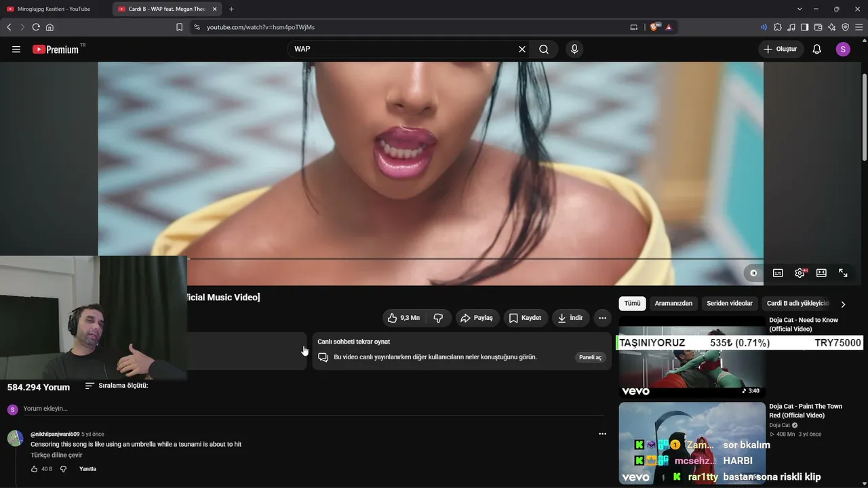Image resolution: width=868 pixels, height=488 pixels.
Task: Open Brave VPN shield icon
Action: 846,27
